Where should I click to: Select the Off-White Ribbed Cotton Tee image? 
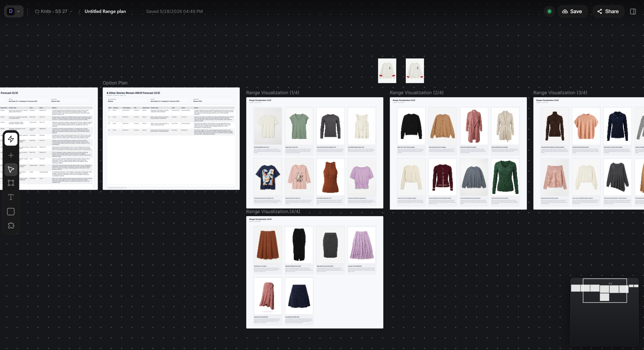268,126
